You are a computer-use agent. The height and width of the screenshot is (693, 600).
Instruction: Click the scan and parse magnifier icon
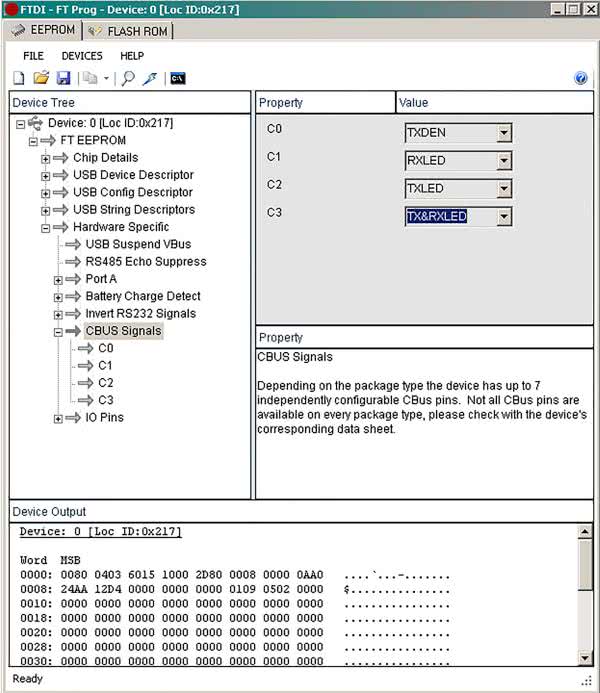[128, 78]
